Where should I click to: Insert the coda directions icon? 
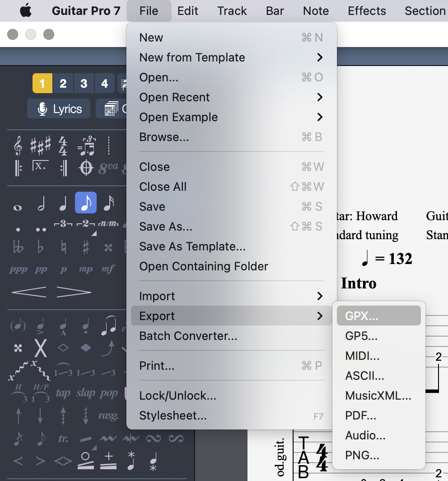coord(86,168)
